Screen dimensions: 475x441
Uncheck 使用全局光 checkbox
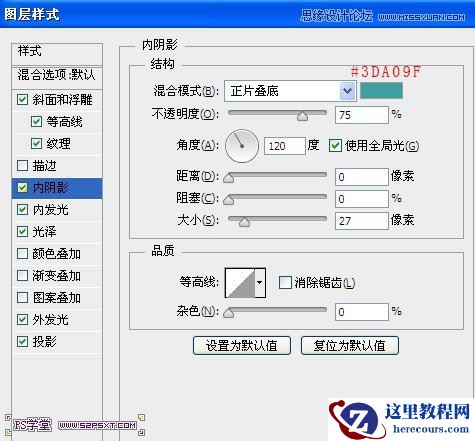pyautogui.click(x=335, y=146)
